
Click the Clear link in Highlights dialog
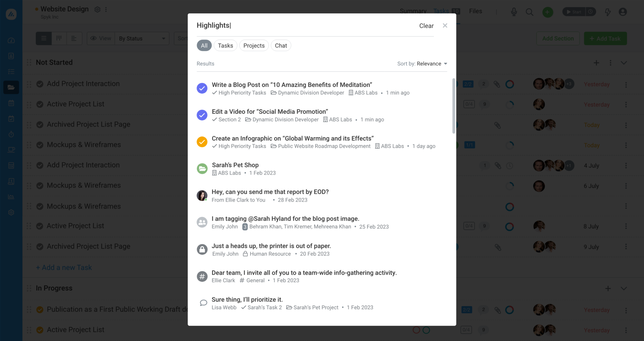tap(426, 26)
